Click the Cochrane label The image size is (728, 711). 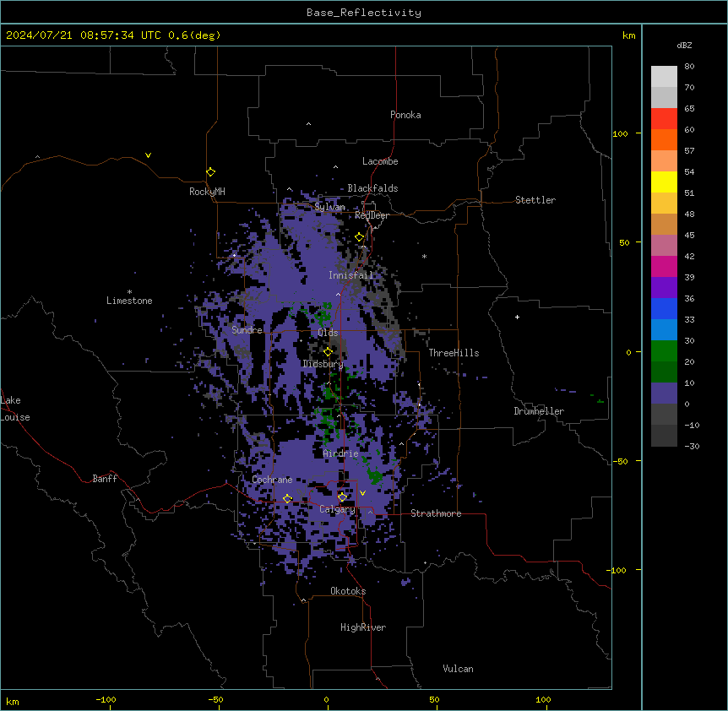(272, 480)
